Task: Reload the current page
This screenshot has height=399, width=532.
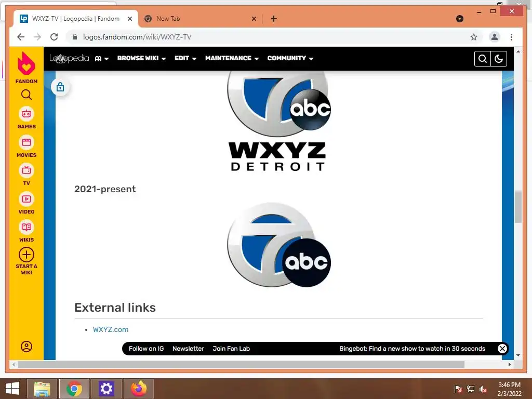Action: coord(54,37)
